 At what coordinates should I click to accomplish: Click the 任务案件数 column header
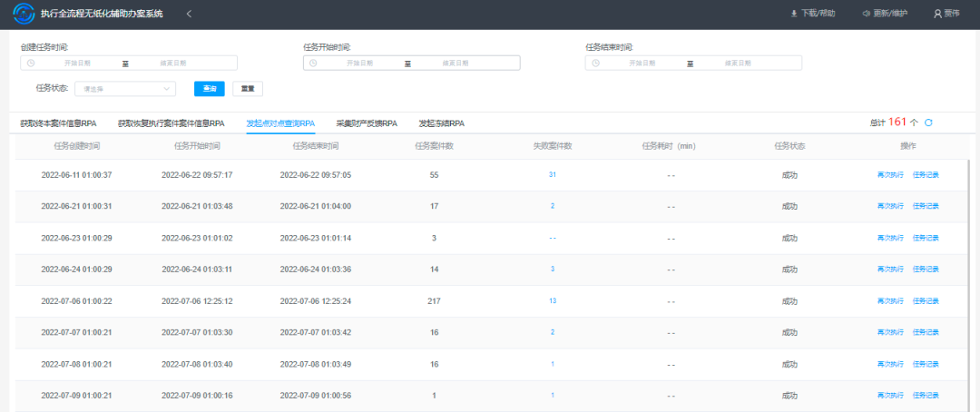point(435,146)
